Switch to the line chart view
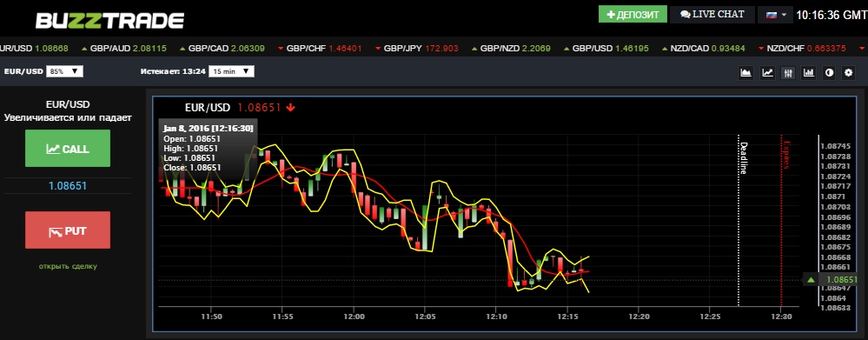The width and height of the screenshot is (868, 340). coord(767,72)
